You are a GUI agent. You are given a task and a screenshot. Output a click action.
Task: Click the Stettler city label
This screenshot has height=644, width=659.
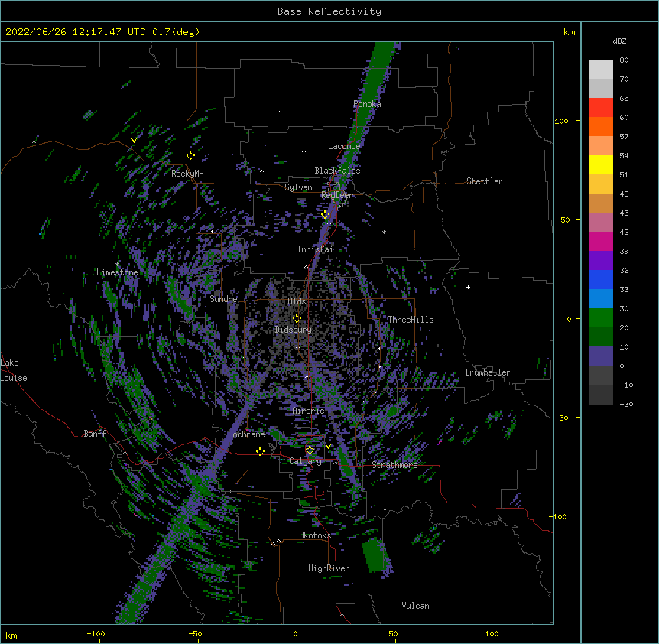(485, 181)
